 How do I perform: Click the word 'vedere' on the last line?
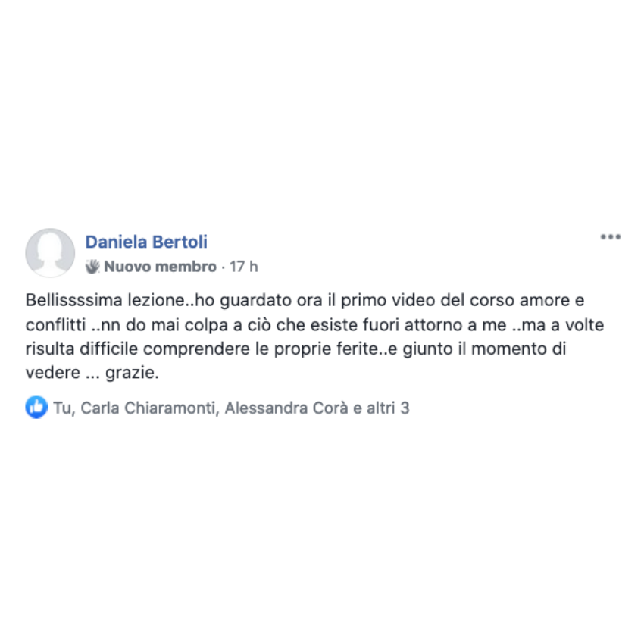tap(52, 373)
